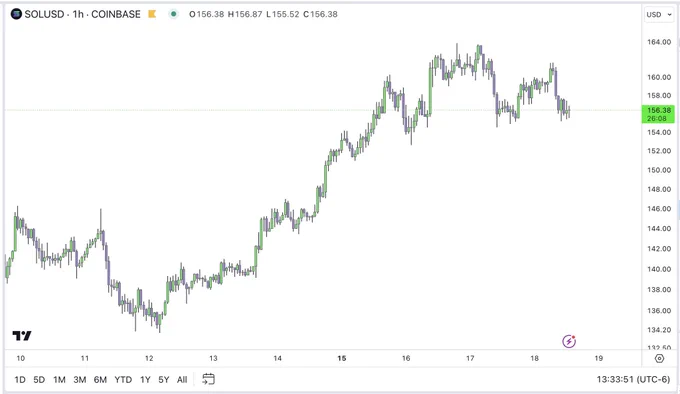Click date 12 on the time axis
680x394 pixels.
149,358
